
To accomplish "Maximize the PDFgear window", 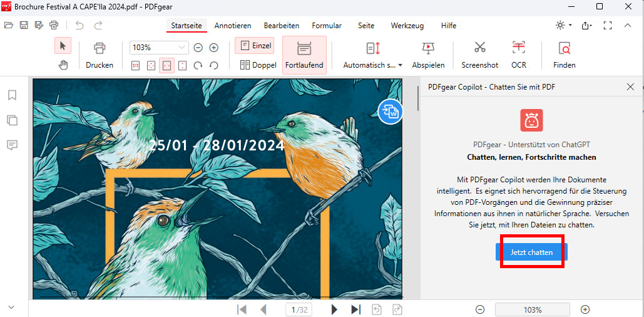I will click(599, 6).
